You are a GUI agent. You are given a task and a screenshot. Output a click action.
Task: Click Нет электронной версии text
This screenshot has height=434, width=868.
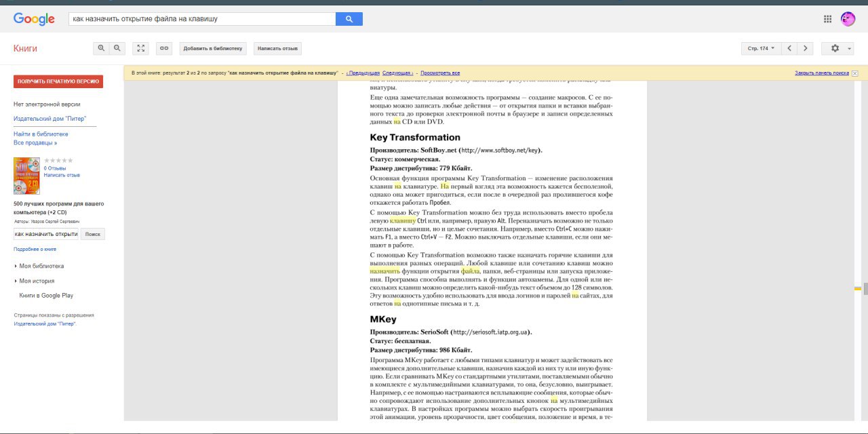47,104
